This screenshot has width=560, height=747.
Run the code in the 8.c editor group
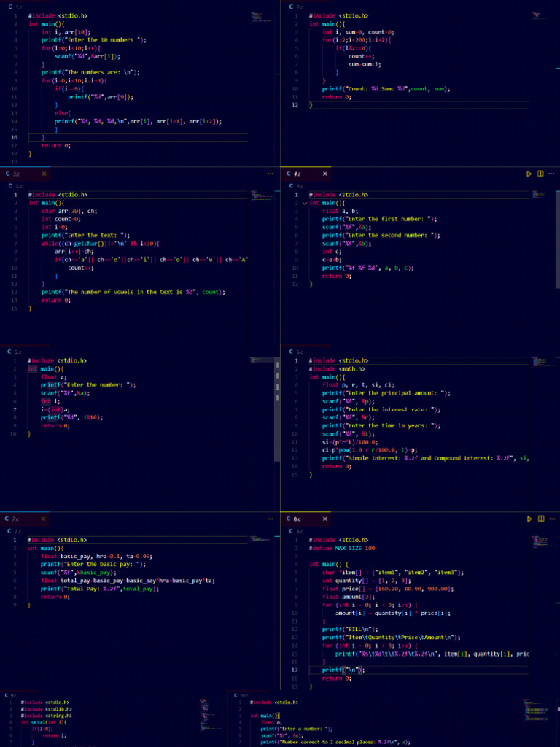[529, 519]
